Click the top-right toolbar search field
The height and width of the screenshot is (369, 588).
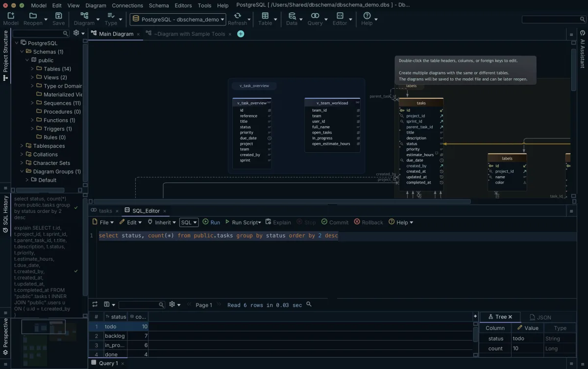(x=553, y=20)
